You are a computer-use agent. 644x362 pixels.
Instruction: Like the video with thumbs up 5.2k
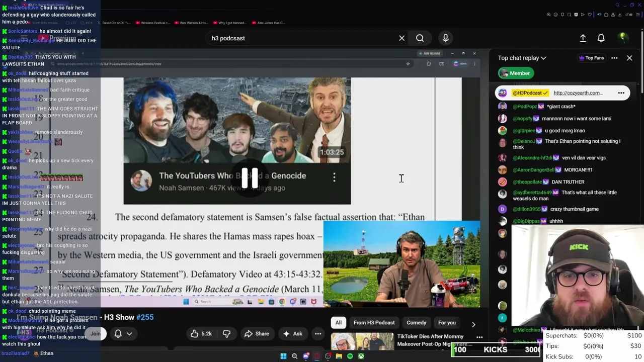point(200,333)
